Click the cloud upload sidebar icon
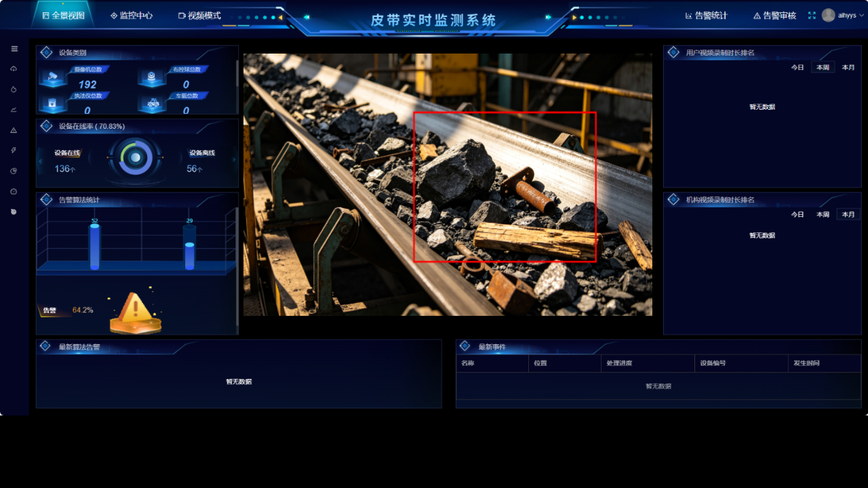Image resolution: width=868 pixels, height=488 pixels. (14, 69)
